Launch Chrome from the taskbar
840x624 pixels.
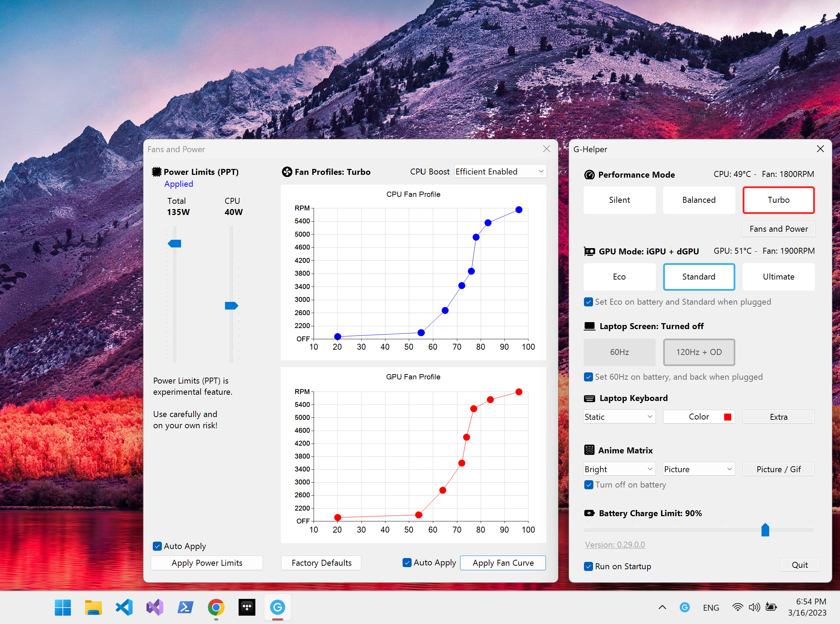[216, 607]
